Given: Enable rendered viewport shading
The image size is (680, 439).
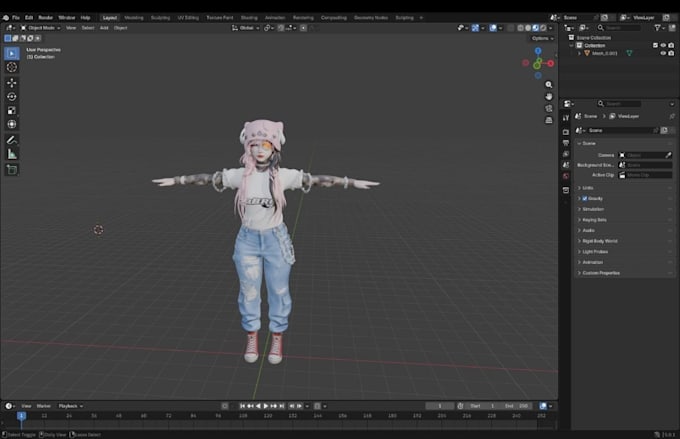Looking at the screenshot, I should (x=543, y=28).
